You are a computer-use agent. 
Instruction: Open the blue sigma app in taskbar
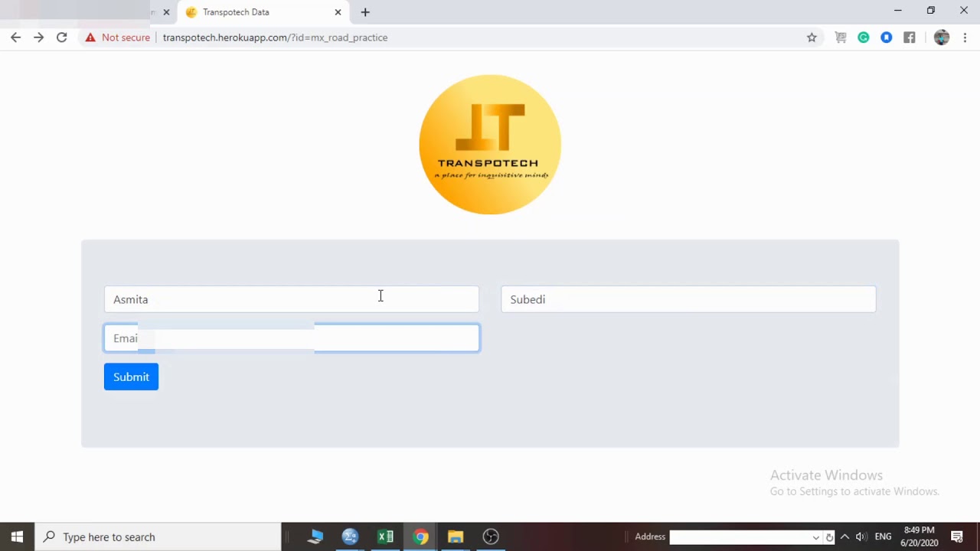coord(350,536)
